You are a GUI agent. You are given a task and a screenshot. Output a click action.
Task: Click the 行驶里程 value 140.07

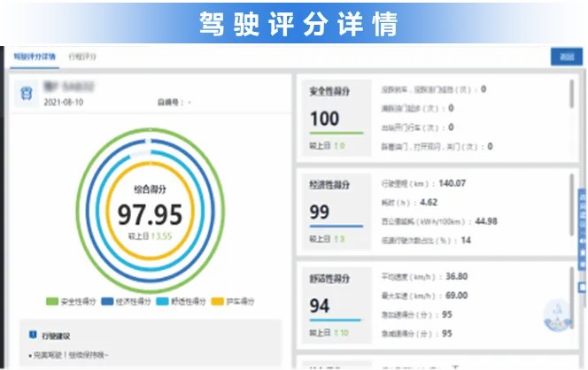tap(453, 183)
